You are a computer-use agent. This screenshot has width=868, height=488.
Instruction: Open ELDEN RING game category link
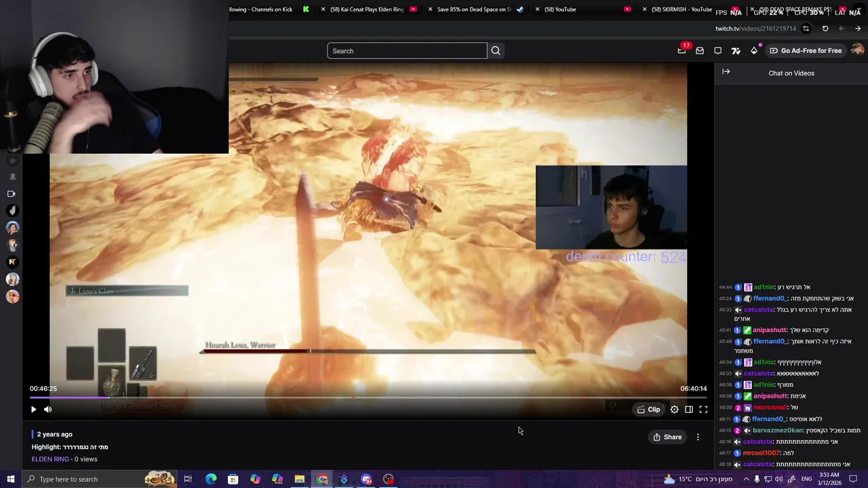50,459
